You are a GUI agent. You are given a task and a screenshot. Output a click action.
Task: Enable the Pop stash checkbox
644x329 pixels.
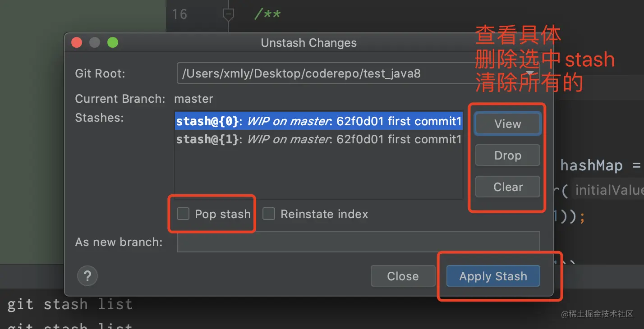coord(183,214)
